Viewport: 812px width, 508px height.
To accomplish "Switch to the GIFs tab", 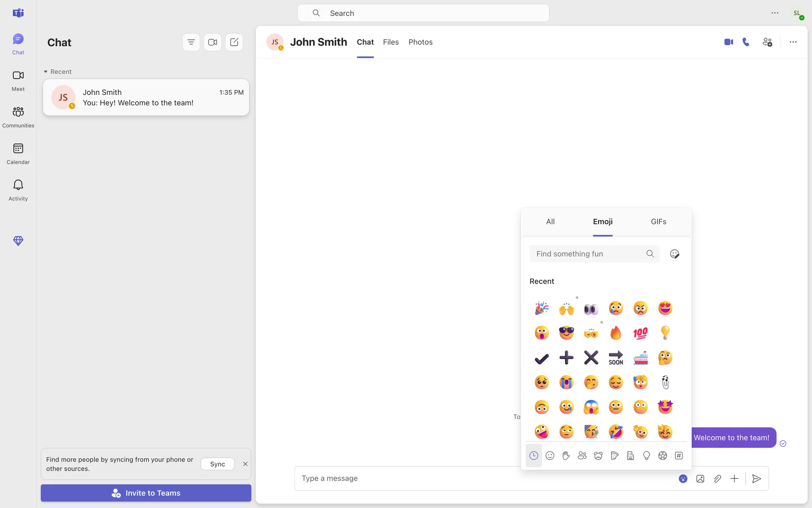I will (658, 221).
